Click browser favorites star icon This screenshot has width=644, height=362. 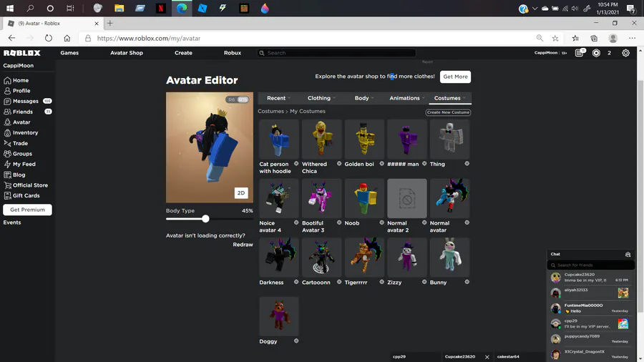tap(555, 38)
